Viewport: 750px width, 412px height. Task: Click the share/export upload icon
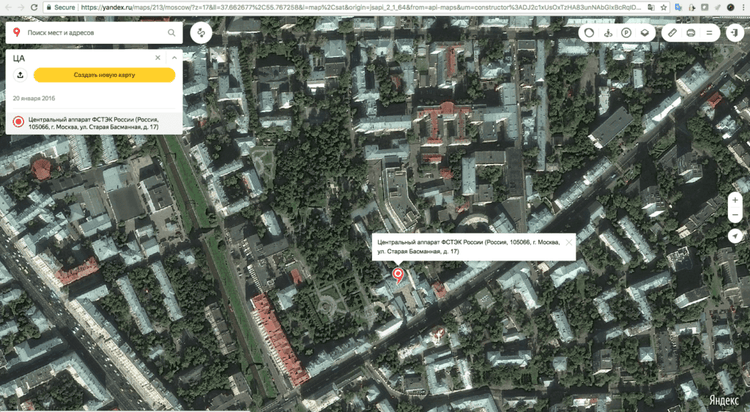pyautogui.click(x=19, y=75)
